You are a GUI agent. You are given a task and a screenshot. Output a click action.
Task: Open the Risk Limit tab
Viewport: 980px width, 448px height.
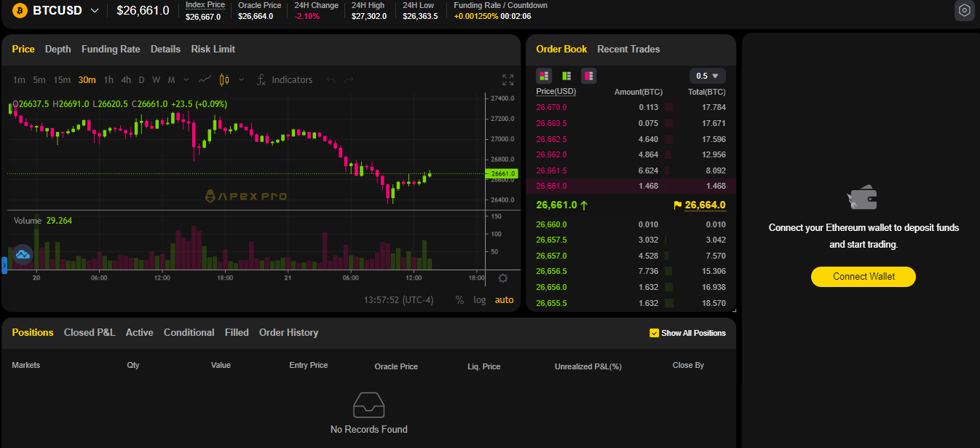coord(213,49)
